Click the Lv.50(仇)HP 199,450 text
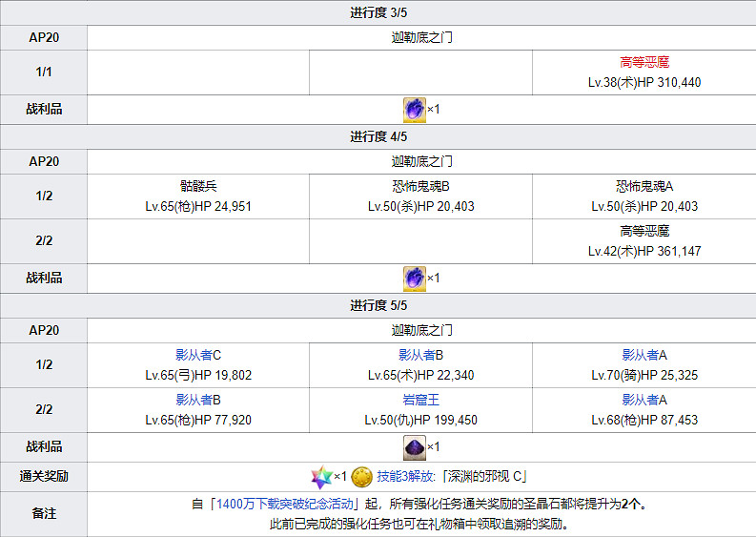 421,421
